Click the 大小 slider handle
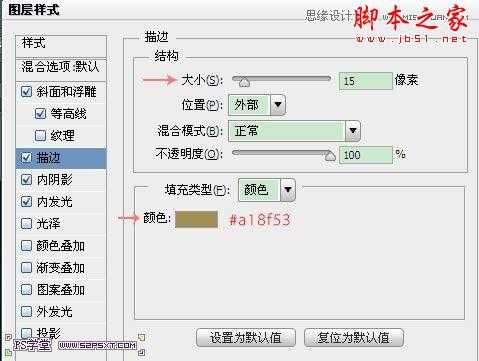This screenshot has width=479, height=361. (244, 82)
